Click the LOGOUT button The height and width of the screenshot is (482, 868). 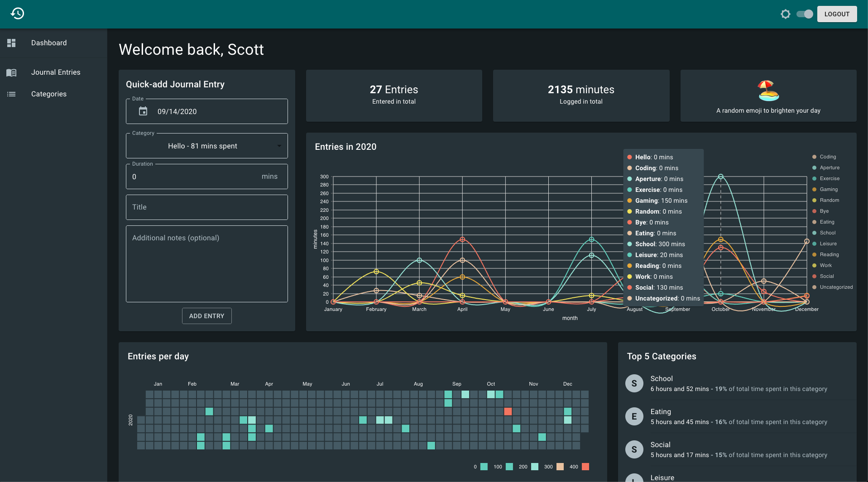click(x=837, y=14)
